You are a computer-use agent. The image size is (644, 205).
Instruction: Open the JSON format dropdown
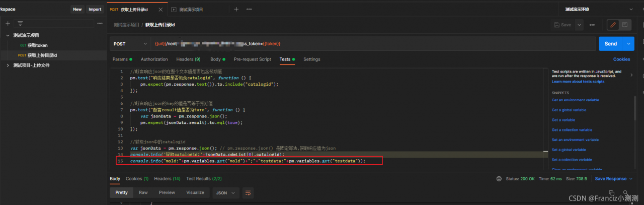coord(226,192)
